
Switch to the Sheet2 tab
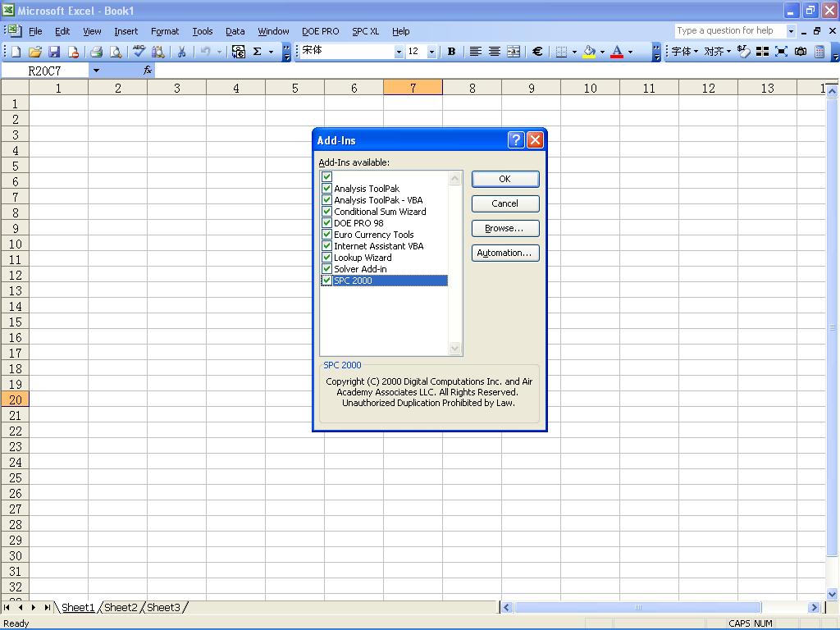(x=121, y=607)
